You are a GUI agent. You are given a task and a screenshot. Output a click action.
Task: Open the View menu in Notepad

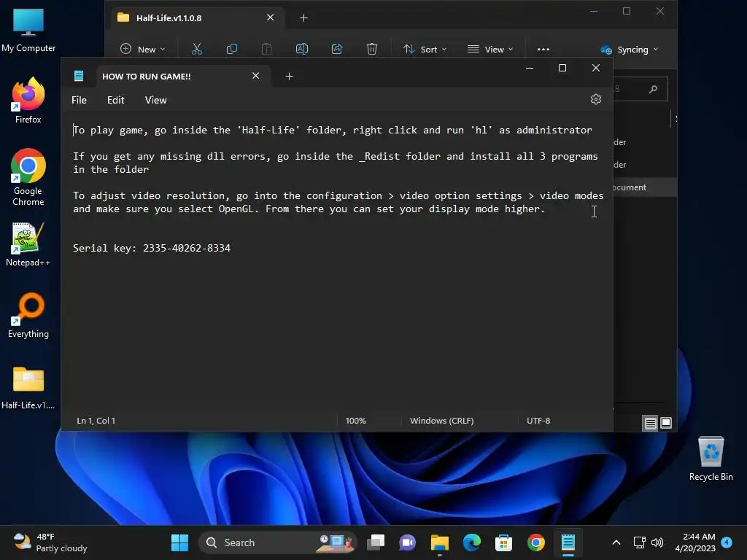point(156,100)
